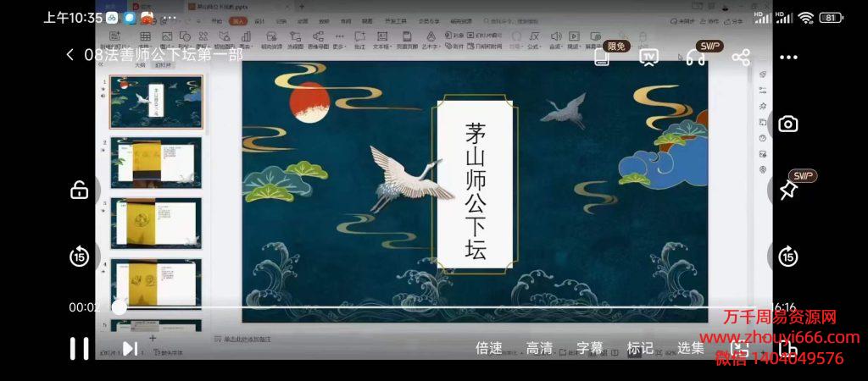
Task: Rewind 15 seconds
Action: 80,257
